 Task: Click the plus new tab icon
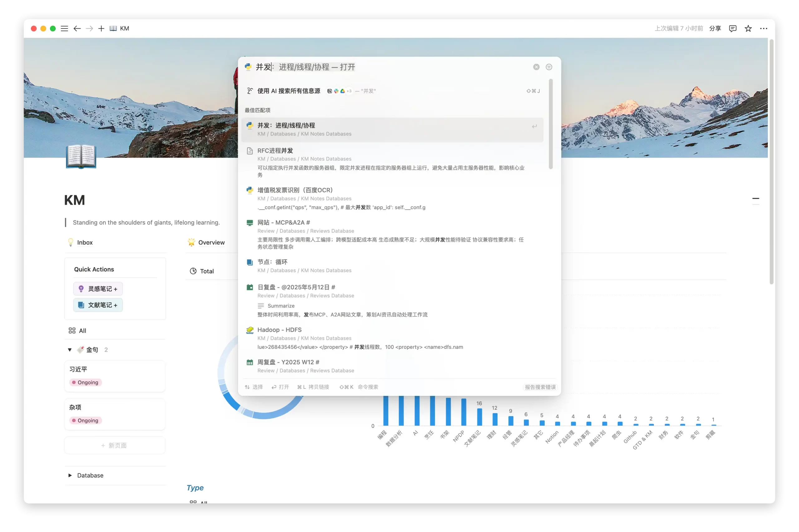point(101,28)
